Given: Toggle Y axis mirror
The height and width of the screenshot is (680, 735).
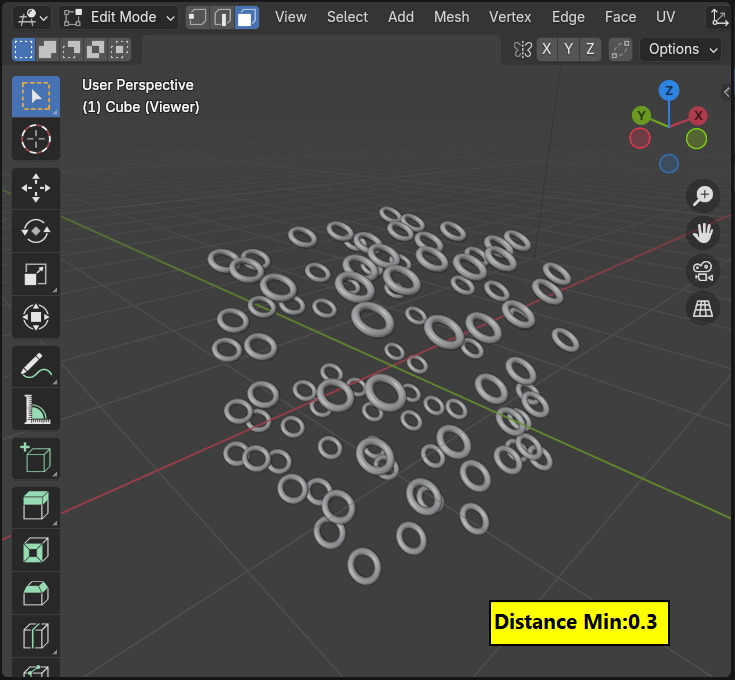Looking at the screenshot, I should (569, 49).
